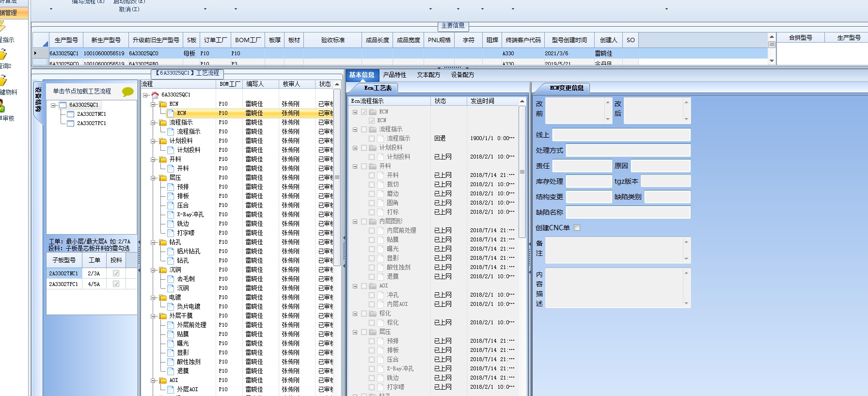
Task: Check the 裁切 checkbox in Ecn table
Action: tap(372, 185)
